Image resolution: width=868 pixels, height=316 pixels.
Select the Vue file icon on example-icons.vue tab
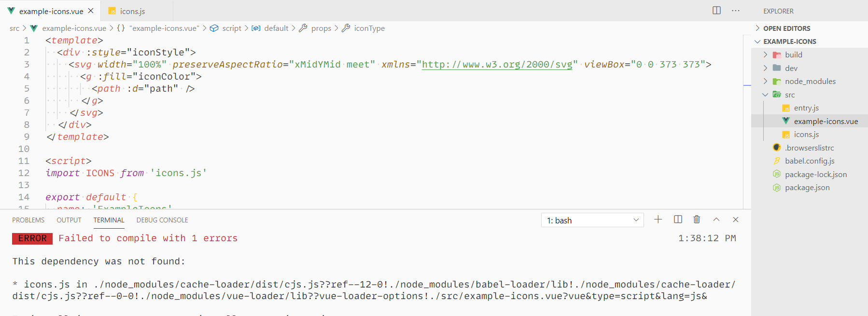pos(11,10)
